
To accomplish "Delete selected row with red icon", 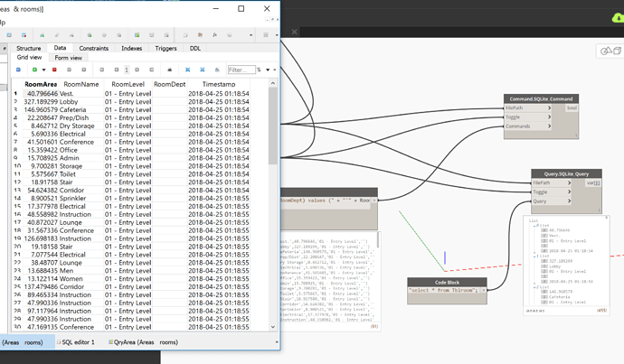I will pos(54,70).
